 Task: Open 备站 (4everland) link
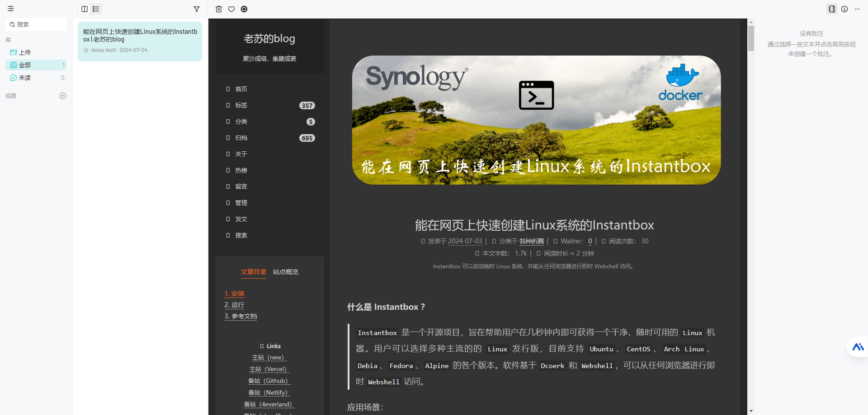pos(269,404)
